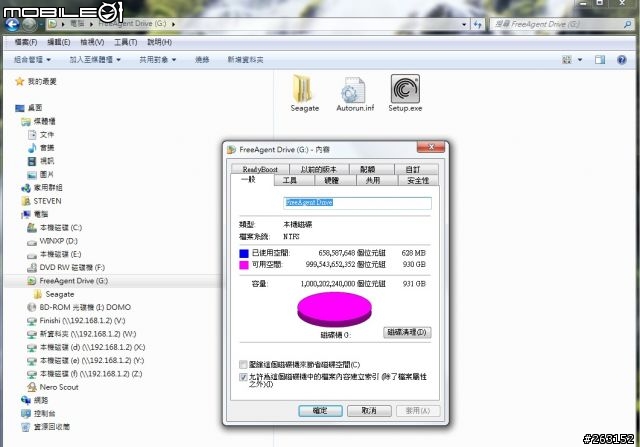
Task: Open Edit (E) menu
Action: click(x=59, y=42)
